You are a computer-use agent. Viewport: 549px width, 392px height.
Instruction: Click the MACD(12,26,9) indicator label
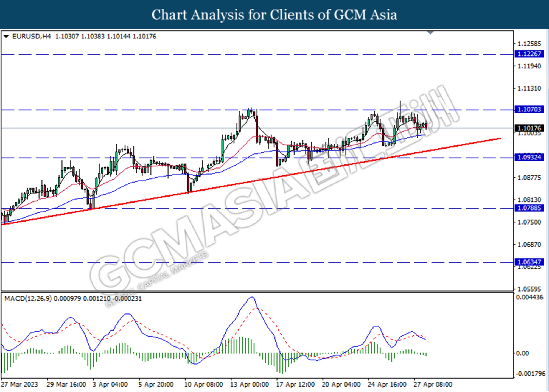(x=28, y=298)
